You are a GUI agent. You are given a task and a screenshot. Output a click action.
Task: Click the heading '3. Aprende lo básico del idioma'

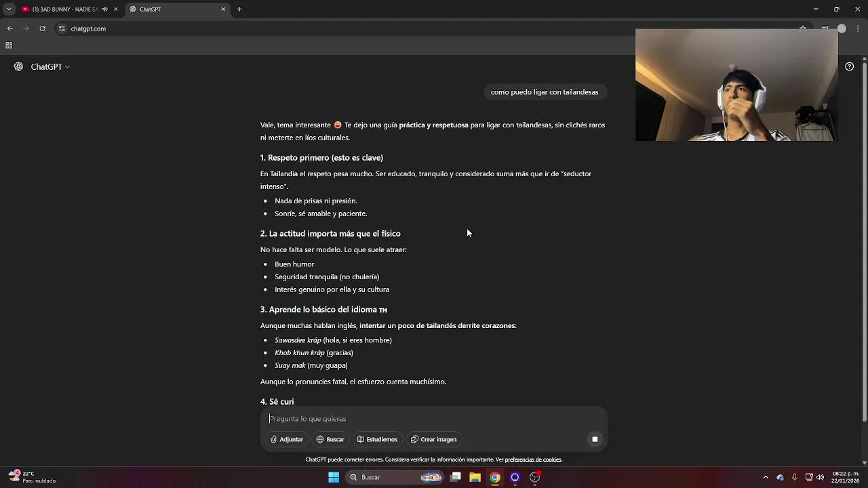tap(323, 310)
